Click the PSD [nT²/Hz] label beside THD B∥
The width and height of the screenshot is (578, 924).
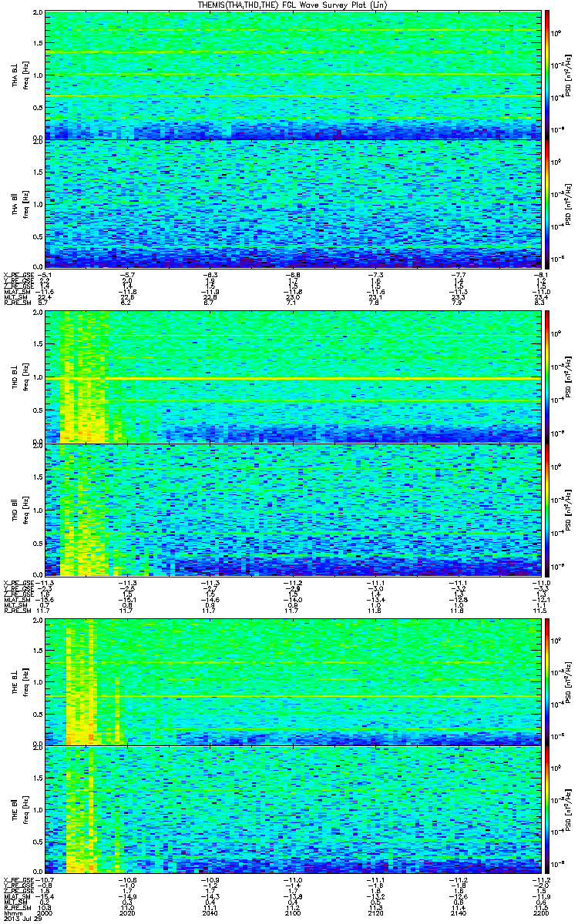coord(568,509)
